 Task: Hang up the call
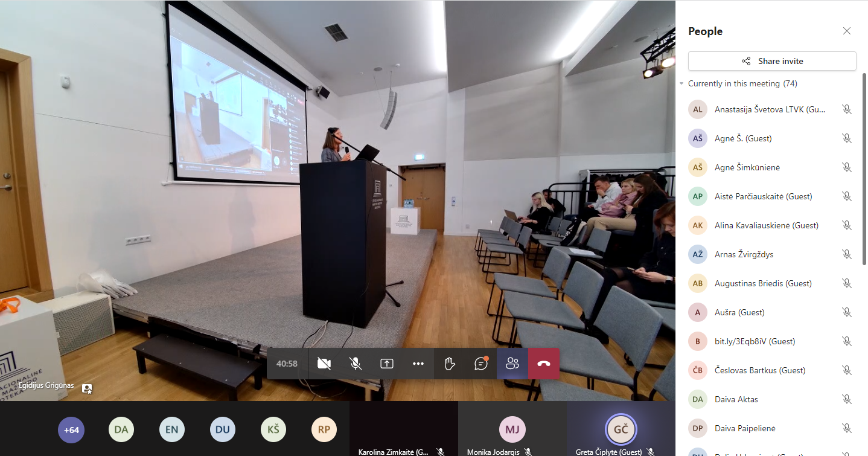(544, 364)
